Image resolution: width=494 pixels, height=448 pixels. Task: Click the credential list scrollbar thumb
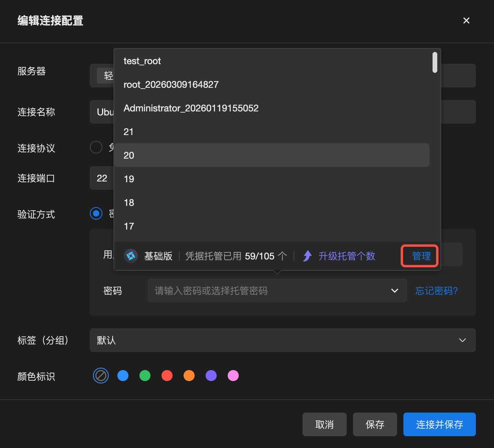coord(435,63)
